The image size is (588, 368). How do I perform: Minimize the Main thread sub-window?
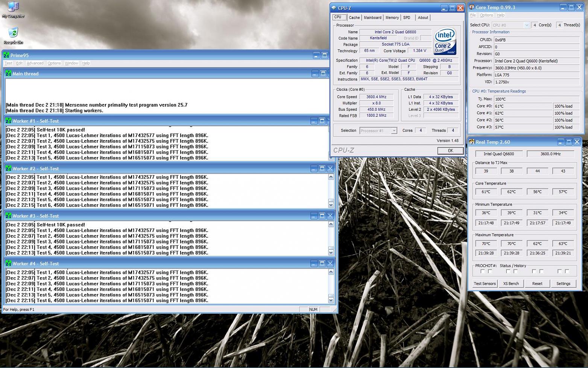(x=315, y=73)
